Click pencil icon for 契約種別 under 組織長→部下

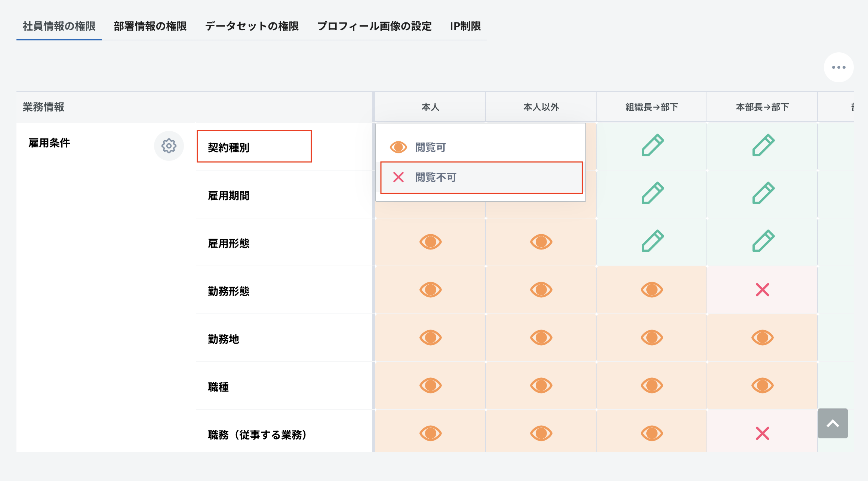tap(652, 145)
